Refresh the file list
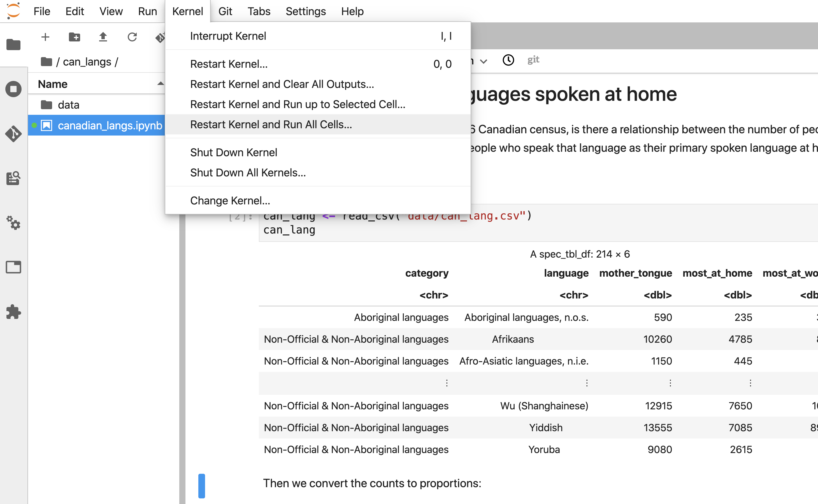Viewport: 818px width, 504px height. 132,37
